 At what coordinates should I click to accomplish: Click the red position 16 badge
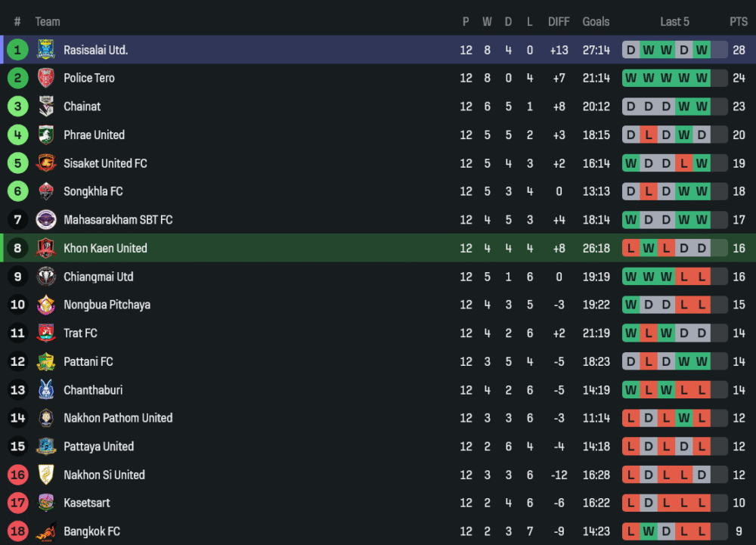pyautogui.click(x=17, y=475)
